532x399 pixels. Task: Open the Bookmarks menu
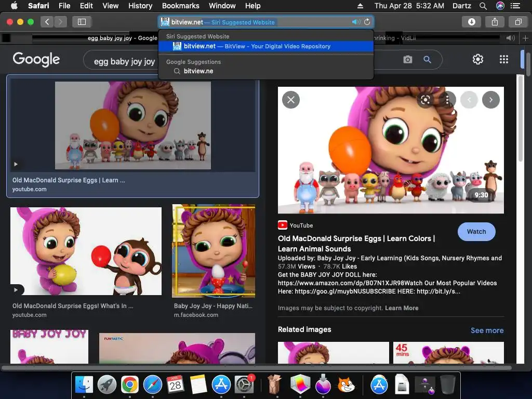pyautogui.click(x=180, y=6)
